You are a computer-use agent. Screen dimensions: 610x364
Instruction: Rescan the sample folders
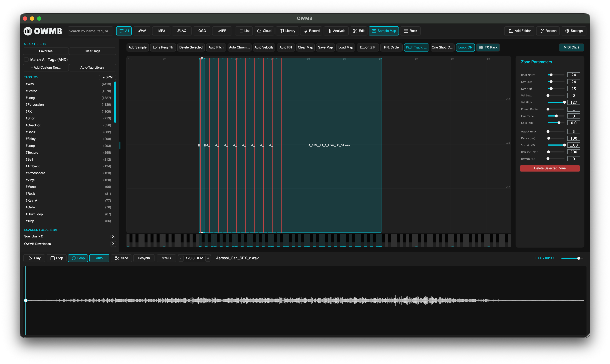pyautogui.click(x=548, y=31)
